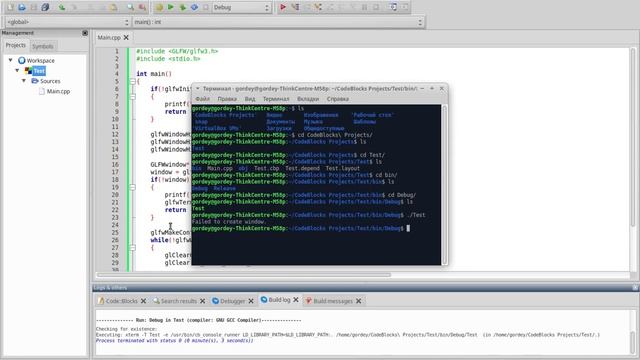Click the Save all files icon
Image resolution: width=640 pixels, height=360 pixels.
point(45,7)
